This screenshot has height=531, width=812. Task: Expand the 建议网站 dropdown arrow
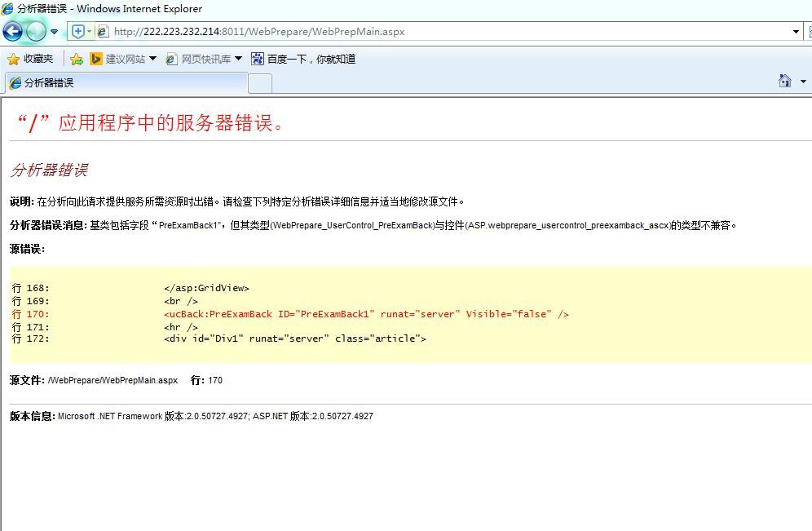[x=152, y=59]
